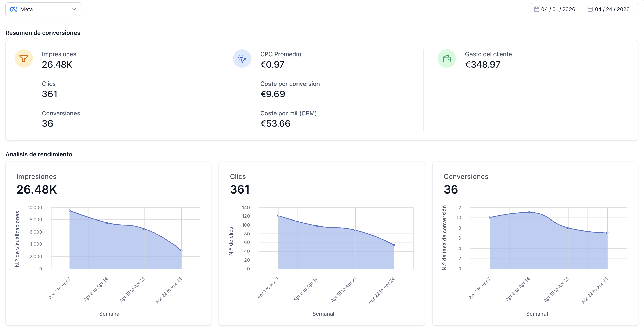The width and height of the screenshot is (644, 330).
Task: Click the Semanal label under Impresiones chart
Action: point(110,314)
